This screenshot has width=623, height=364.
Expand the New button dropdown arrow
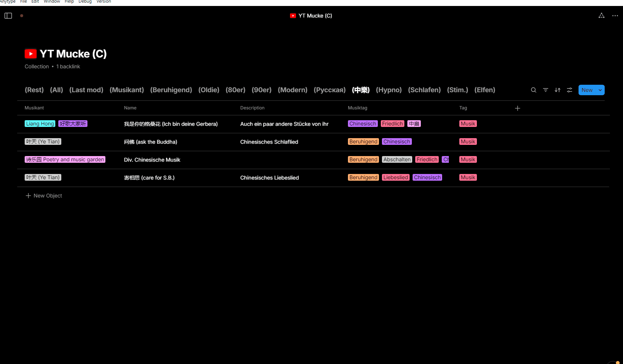[600, 90]
